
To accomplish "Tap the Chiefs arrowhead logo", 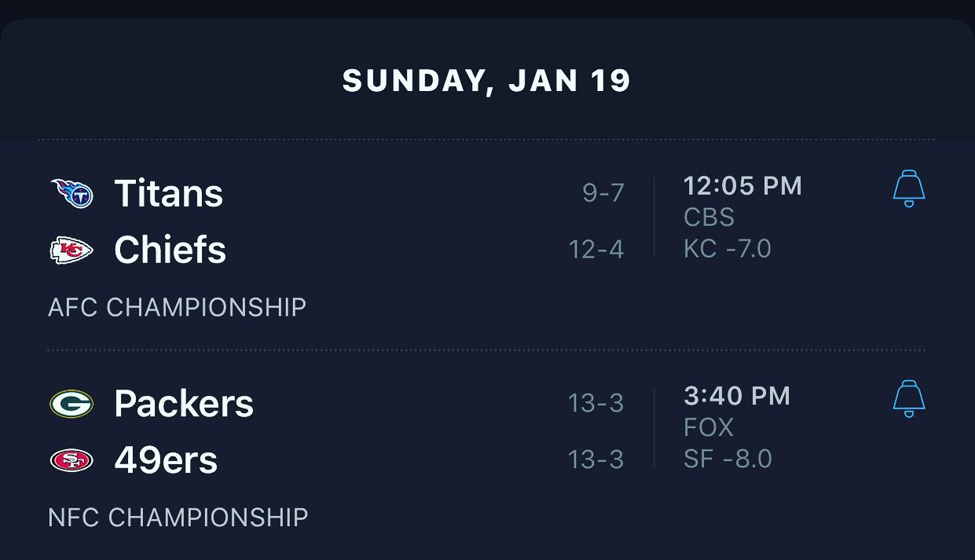I will coord(71,251).
